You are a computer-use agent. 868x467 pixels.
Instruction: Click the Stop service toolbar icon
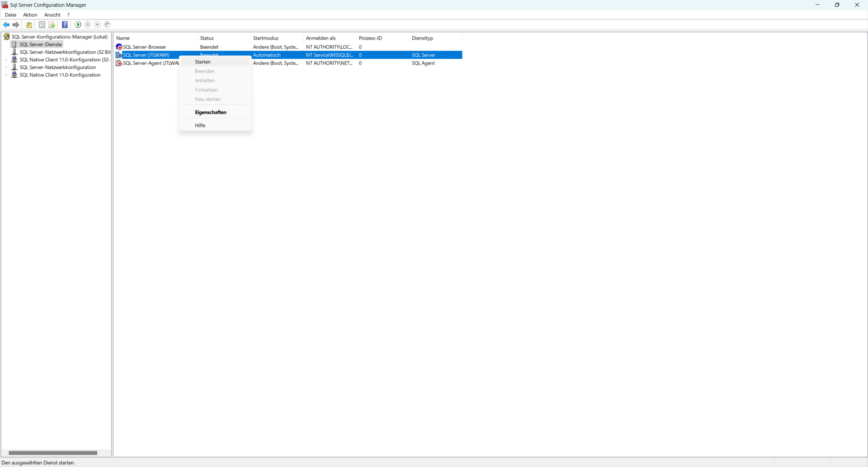point(97,25)
